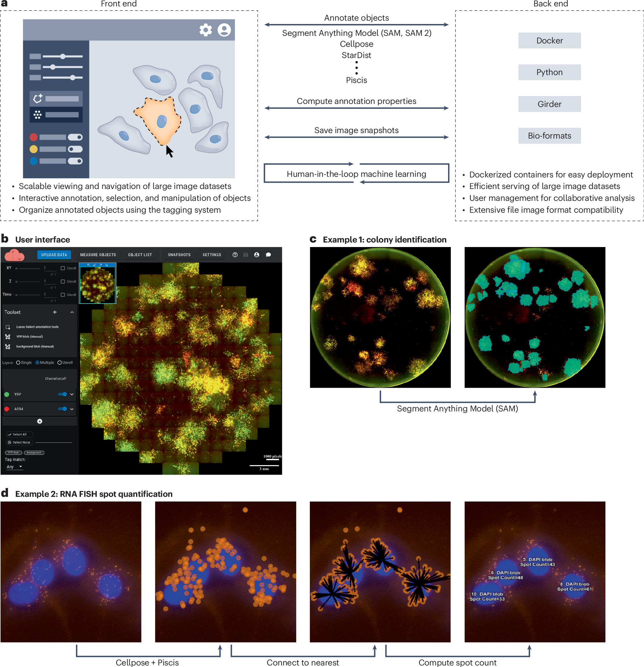
Task: Expand the A594 channel options chevron
Action: pos(72,409)
